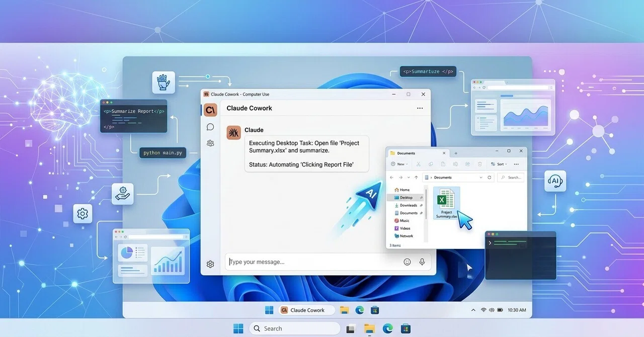
Task: Open File Explorer in taskbar with Search box
Action: coord(370,329)
